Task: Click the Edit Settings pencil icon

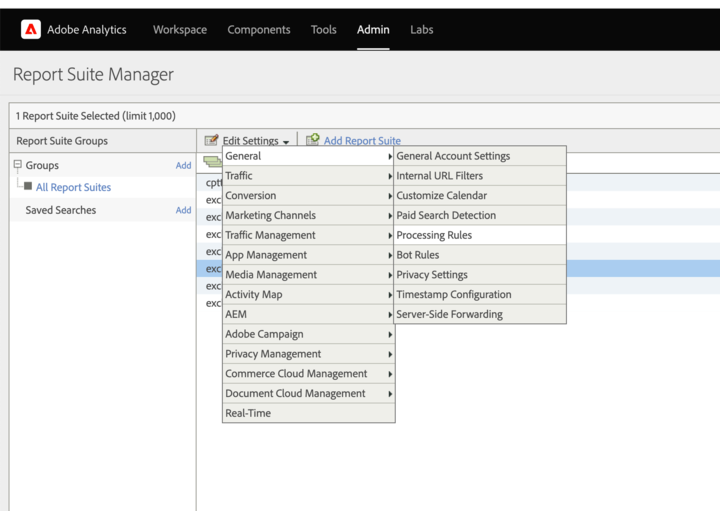Action: point(211,141)
